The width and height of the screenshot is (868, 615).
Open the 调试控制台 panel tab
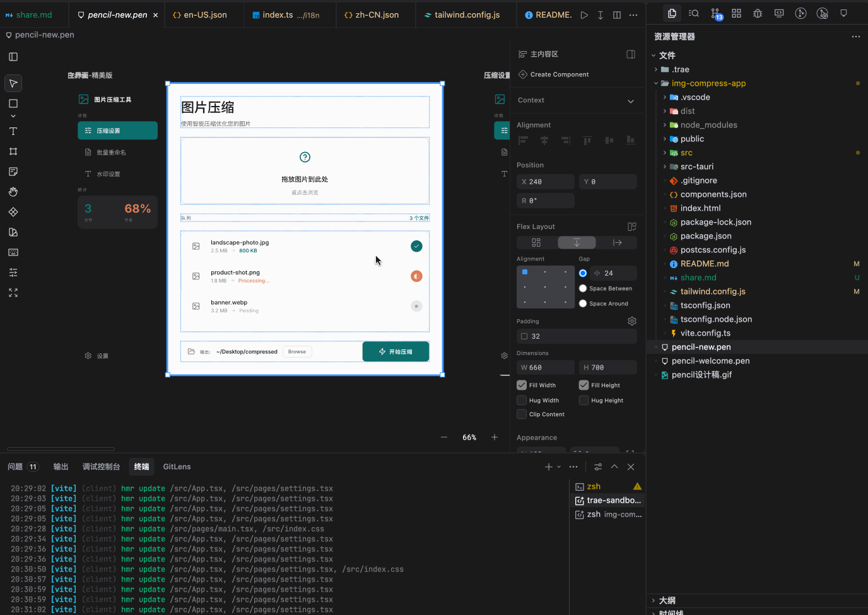[101, 467]
